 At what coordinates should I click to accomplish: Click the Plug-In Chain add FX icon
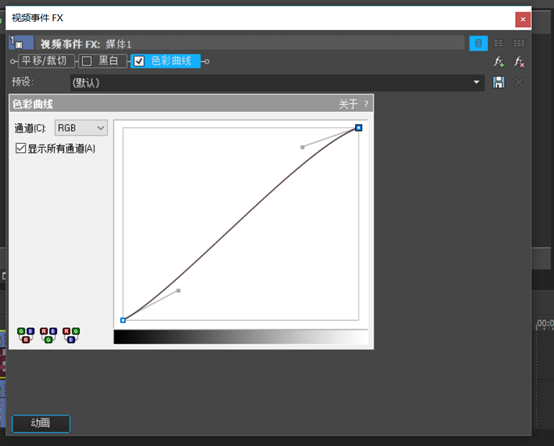(499, 62)
